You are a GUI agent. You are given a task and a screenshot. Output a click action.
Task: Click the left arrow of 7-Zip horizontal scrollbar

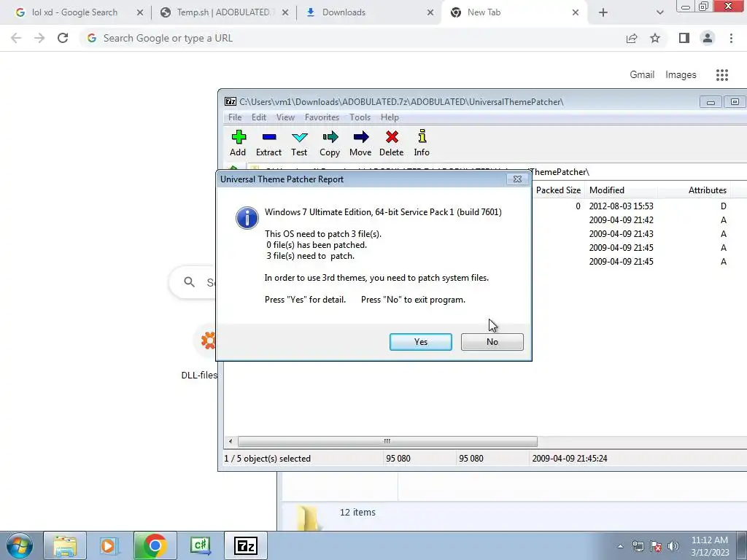pos(231,441)
